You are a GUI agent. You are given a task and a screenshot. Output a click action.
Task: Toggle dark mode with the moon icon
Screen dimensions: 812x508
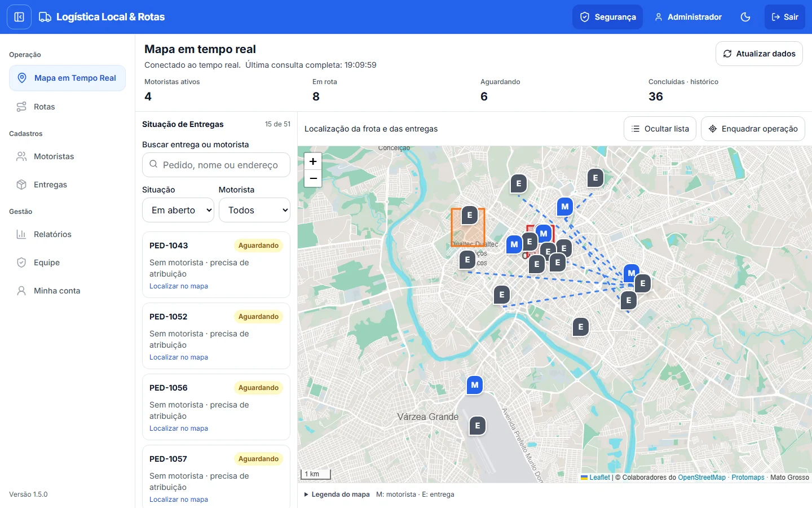click(x=745, y=17)
